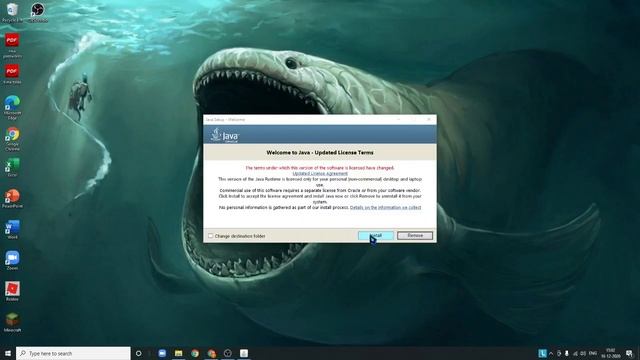This screenshot has width=640, height=360.
Task: Select the Minecraft desktop shortcut
Action: tap(12, 322)
